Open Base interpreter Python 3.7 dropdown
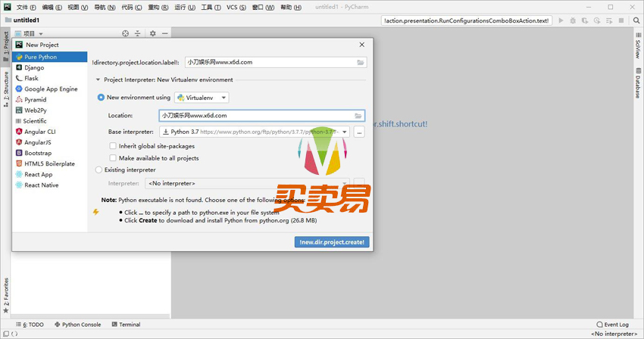Viewport: 644px width, 339px height. coord(255,132)
